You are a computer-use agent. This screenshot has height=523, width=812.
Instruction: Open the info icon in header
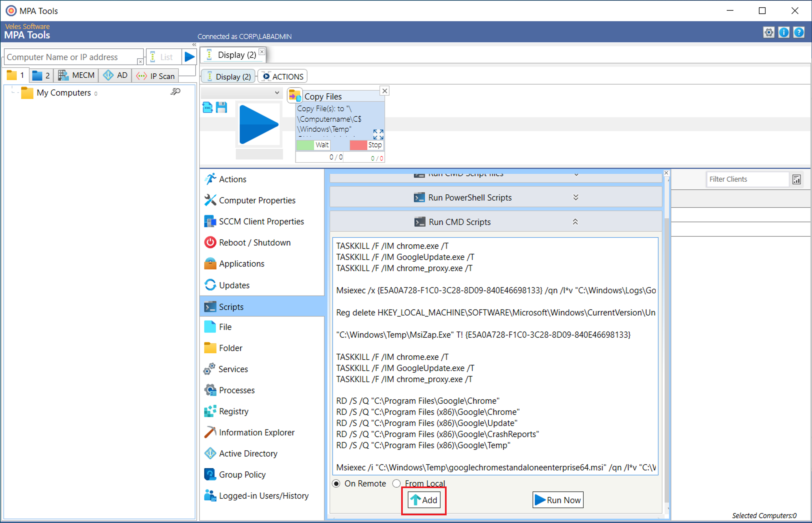[783, 32]
